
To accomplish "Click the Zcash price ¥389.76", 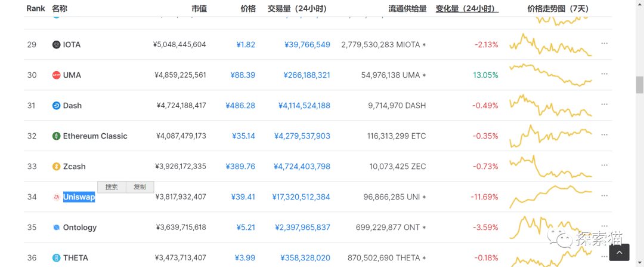I will 240,167.
